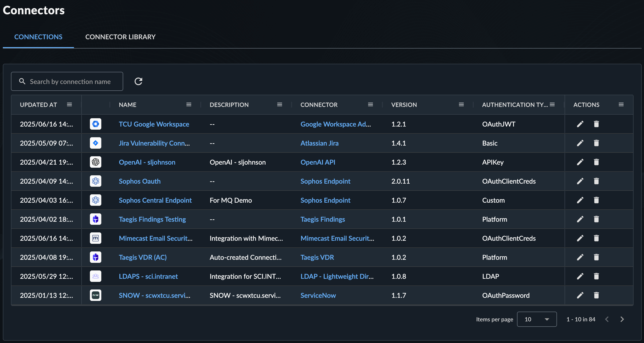Edit the Sophos Central Endpoint connection
Screen dimensions: 644x343
pos(580,200)
